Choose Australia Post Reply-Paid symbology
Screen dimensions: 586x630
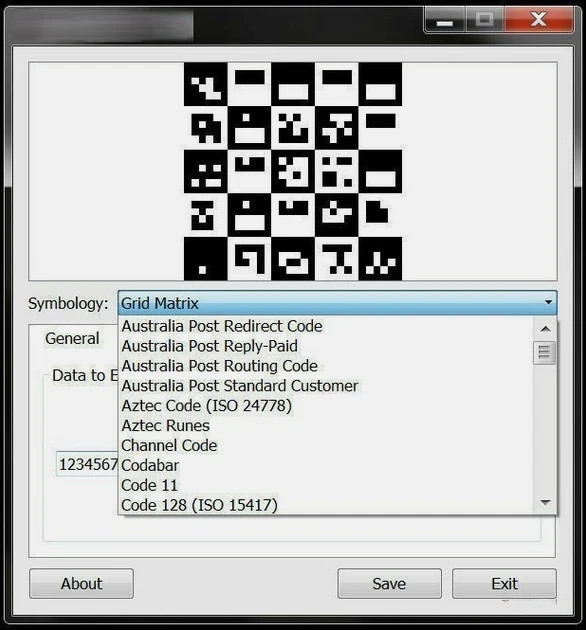point(326,346)
